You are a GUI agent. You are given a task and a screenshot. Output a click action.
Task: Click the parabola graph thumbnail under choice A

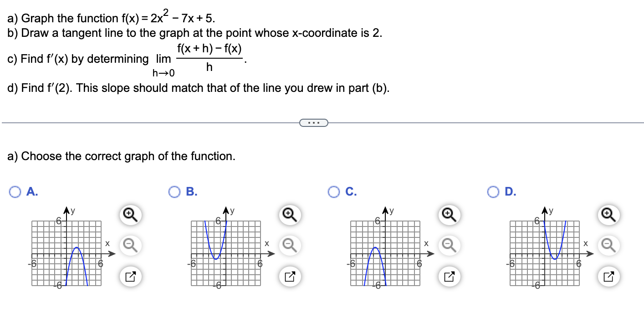tap(67, 253)
